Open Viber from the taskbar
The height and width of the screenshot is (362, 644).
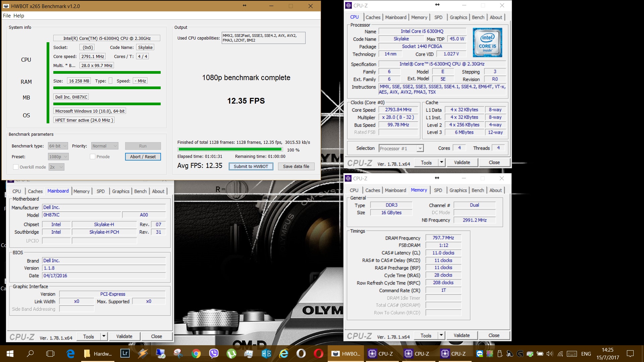pos(214,353)
